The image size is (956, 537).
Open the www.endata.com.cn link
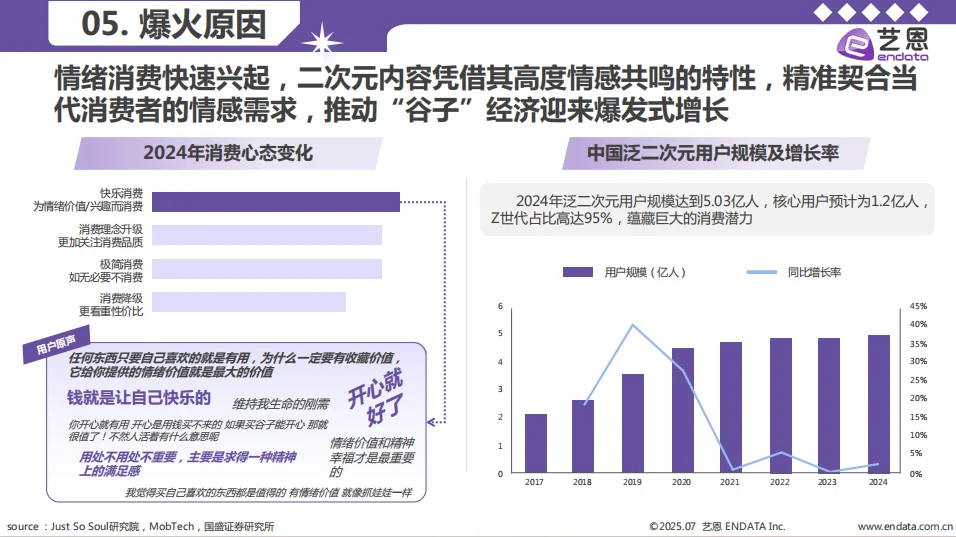905,526
